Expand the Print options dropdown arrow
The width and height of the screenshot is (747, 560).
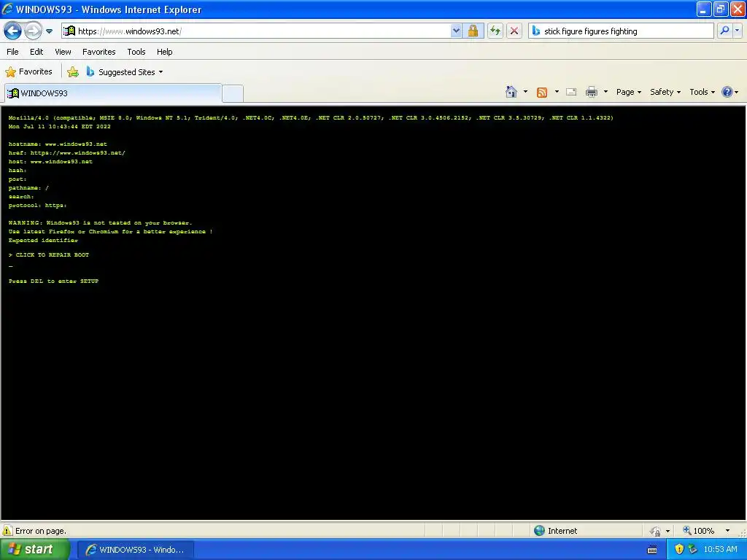coord(605,92)
